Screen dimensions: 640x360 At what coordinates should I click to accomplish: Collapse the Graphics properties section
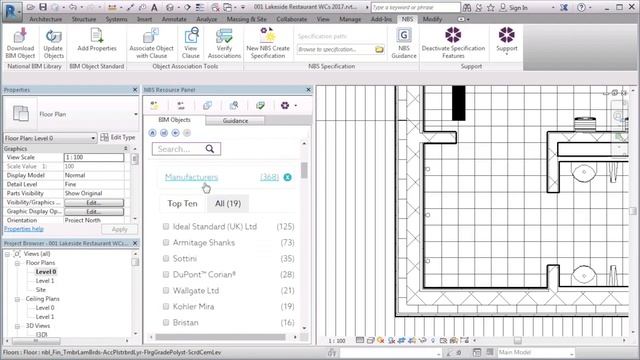point(126,149)
